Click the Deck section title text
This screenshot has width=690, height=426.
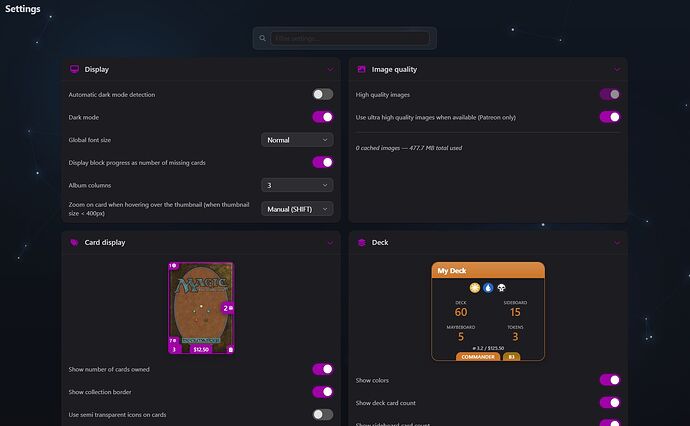[380, 242]
